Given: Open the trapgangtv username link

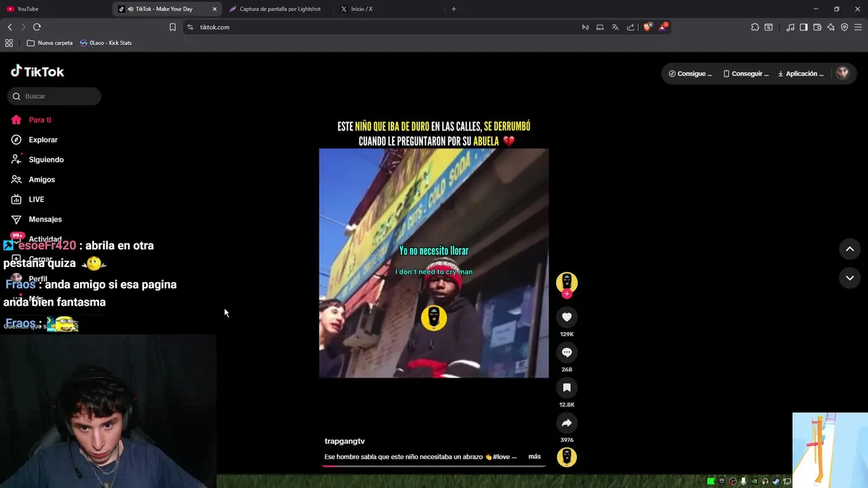Looking at the screenshot, I should coord(344,441).
